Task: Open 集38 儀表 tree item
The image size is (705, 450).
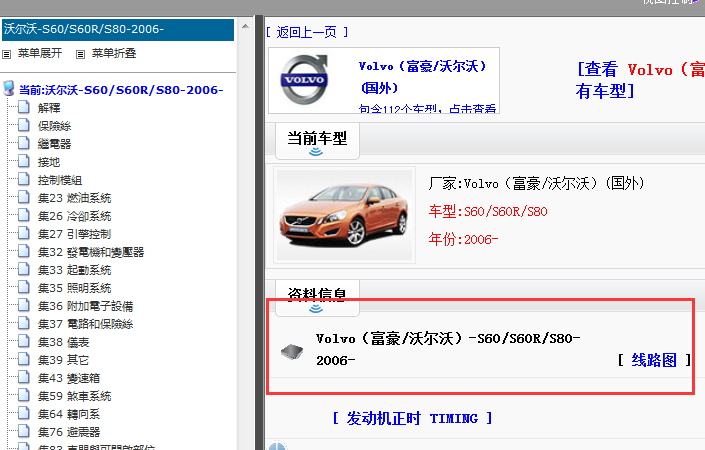Action: click(63, 342)
